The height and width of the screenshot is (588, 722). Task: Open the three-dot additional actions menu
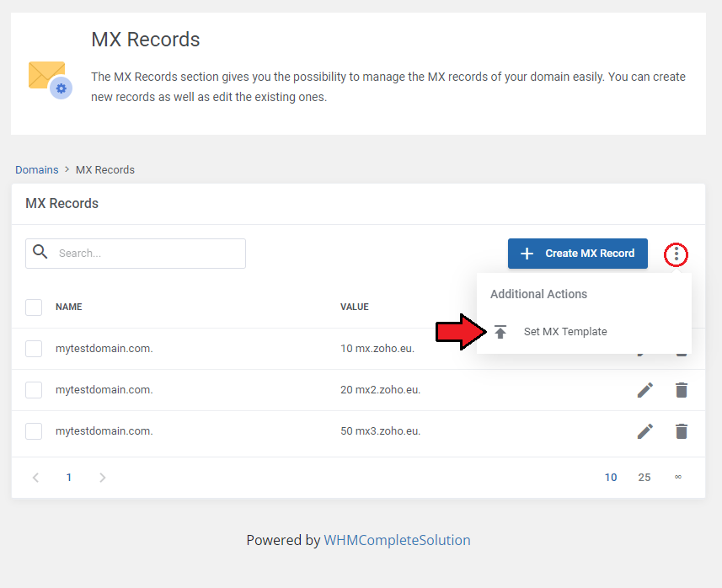[x=676, y=254]
